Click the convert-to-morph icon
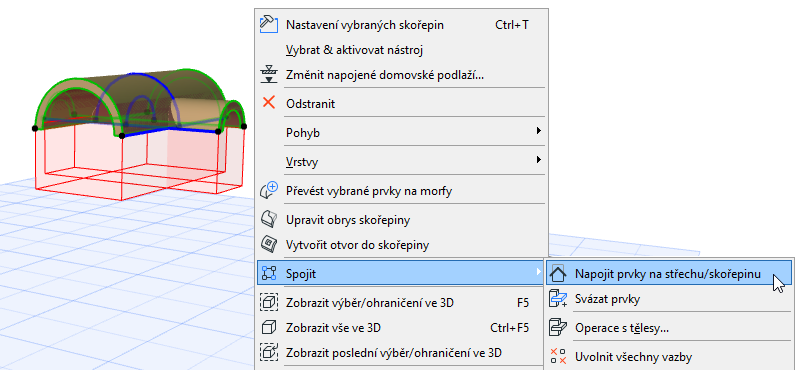This screenshot has width=795, height=370. coord(268,191)
